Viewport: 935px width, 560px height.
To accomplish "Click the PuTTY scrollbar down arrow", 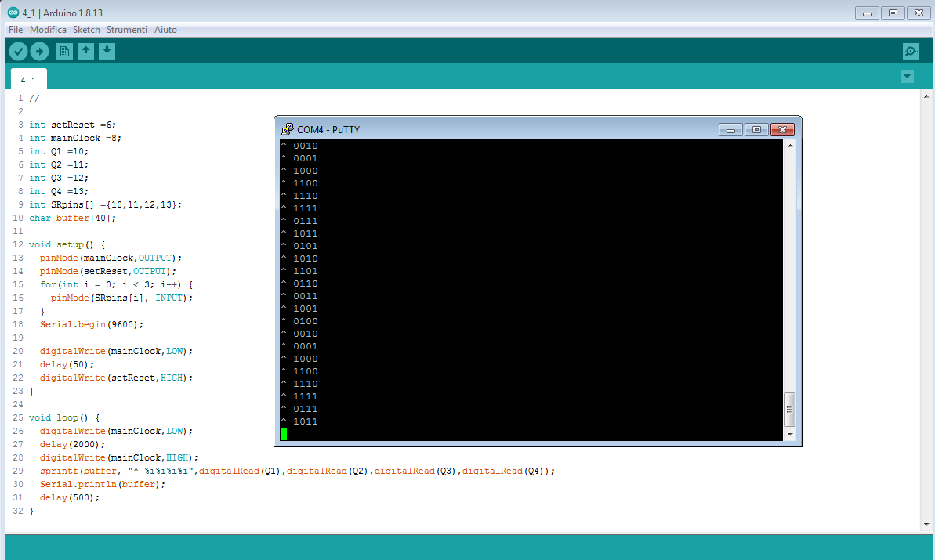I will (x=790, y=435).
